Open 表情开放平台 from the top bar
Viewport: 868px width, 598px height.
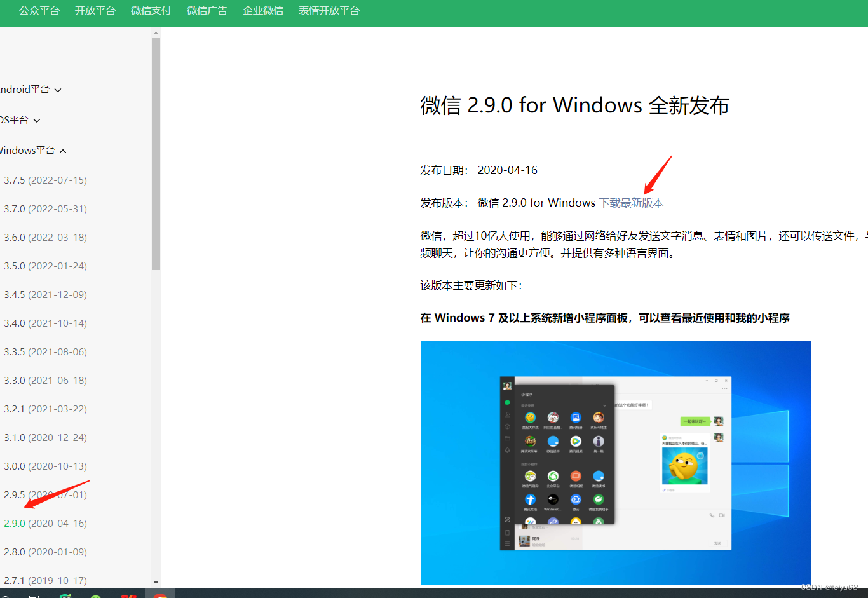tap(329, 11)
